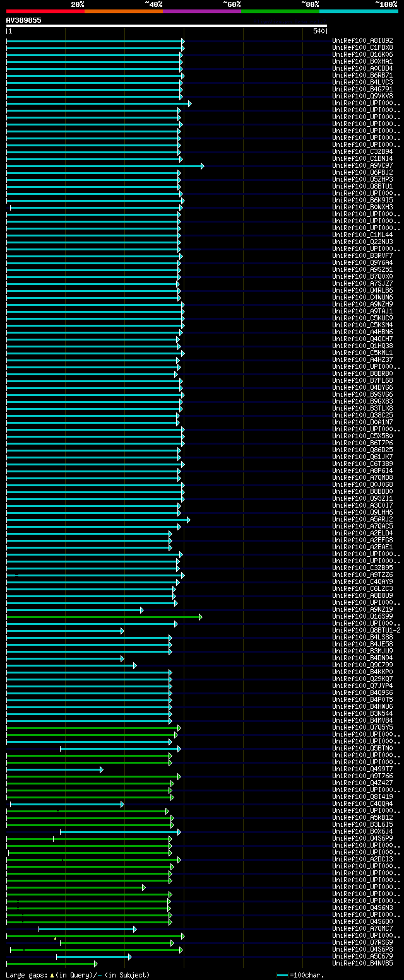Select the label UniRef100_C6T3B9
Image resolution: width=404 pixels, height=980 pixels.
362,464
